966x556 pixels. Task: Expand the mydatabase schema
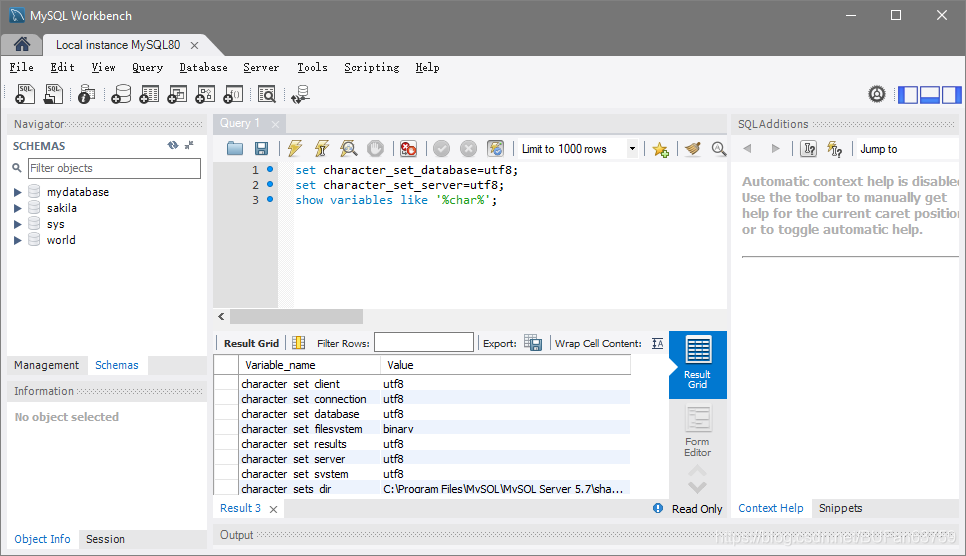click(x=18, y=192)
